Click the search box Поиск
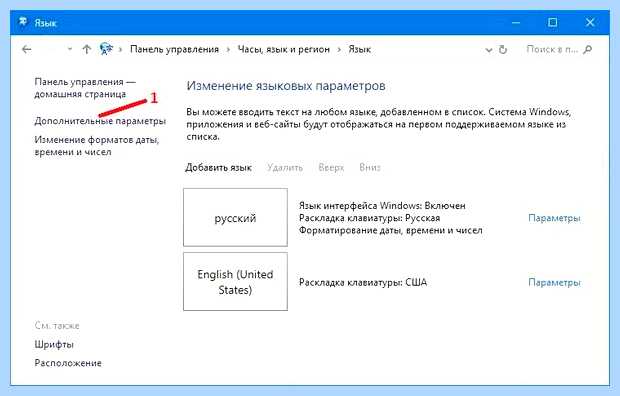The height and width of the screenshot is (396, 620). click(552, 49)
